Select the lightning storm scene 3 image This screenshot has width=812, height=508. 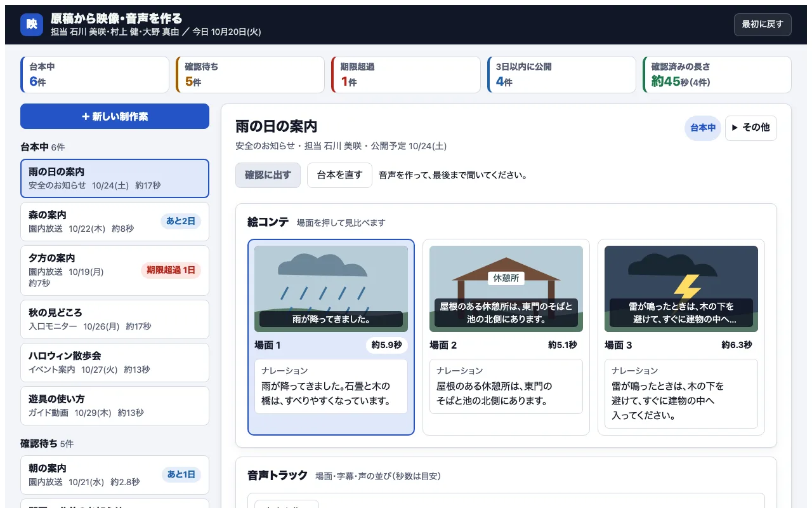(681, 289)
